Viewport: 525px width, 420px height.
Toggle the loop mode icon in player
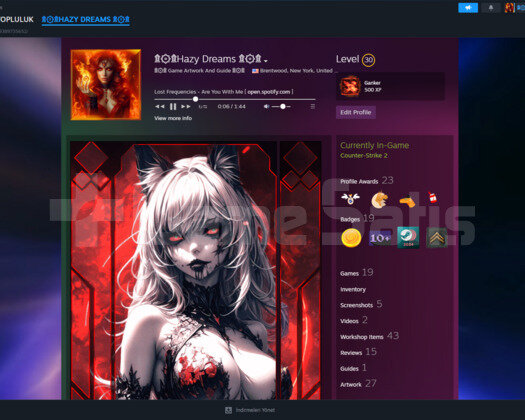pos(203,107)
